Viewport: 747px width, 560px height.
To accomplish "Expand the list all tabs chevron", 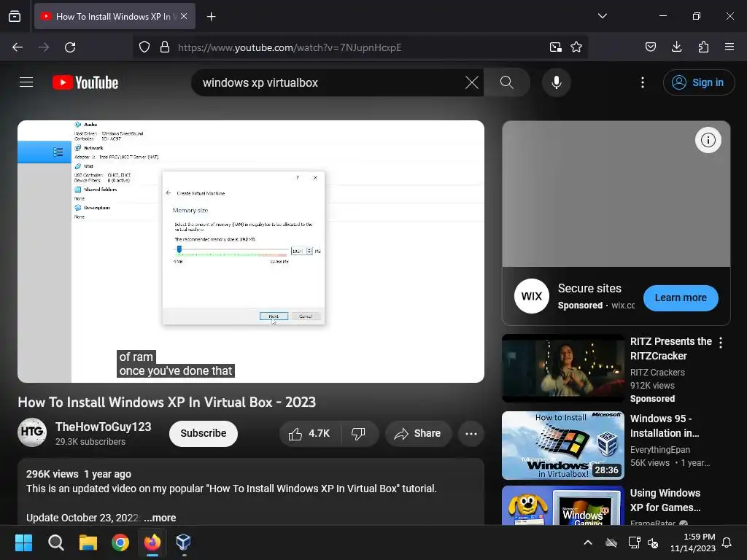I will [602, 16].
